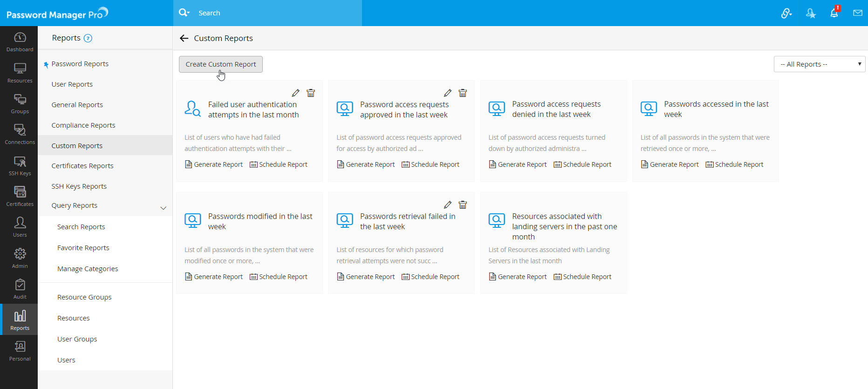This screenshot has width=868, height=389.
Task: Open Favorite Reports menu item
Action: (83, 248)
